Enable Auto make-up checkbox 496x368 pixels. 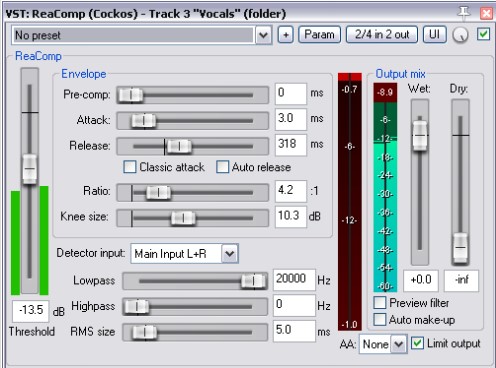[x=380, y=319]
